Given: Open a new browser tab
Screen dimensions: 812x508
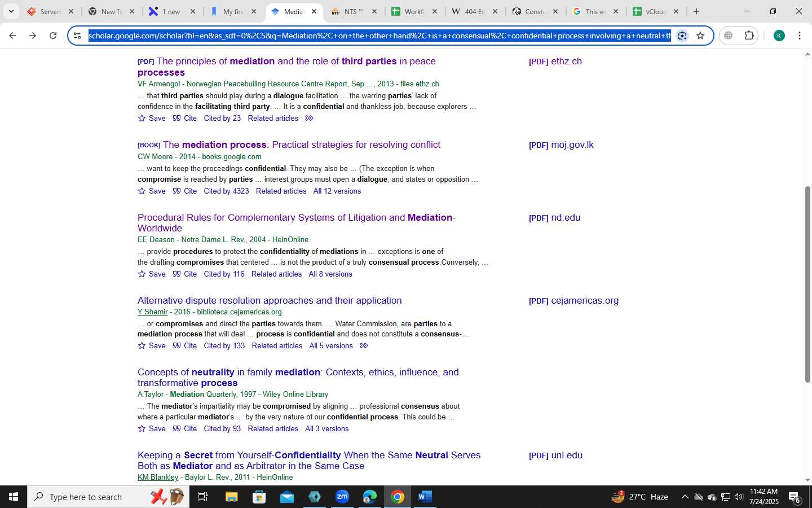Looking at the screenshot, I should [x=696, y=11].
